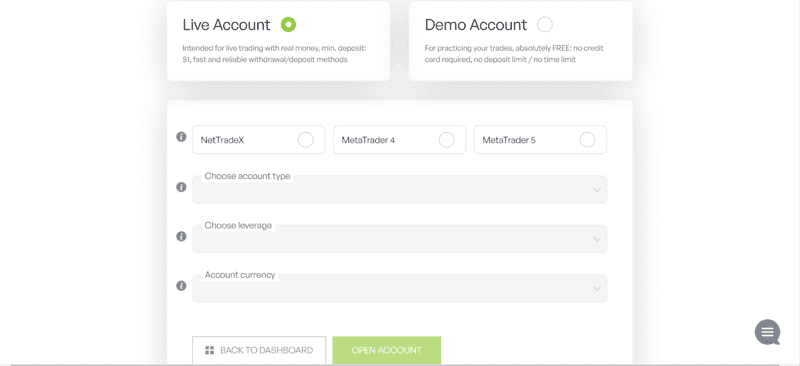The width and height of the screenshot is (800, 366).
Task: Open the Choose leverage dropdown
Action: (399, 239)
